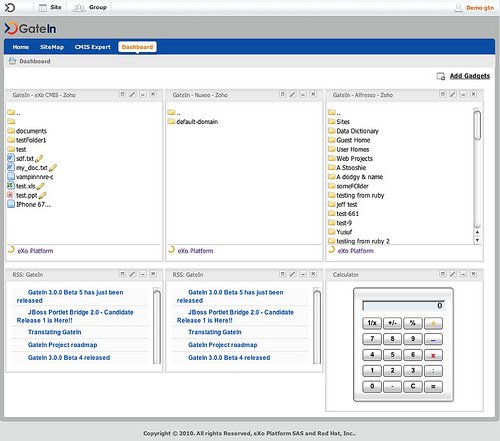Click the Alfresco gadget scrollbar down arrow
The width and height of the screenshot is (500, 441).
[477, 240]
